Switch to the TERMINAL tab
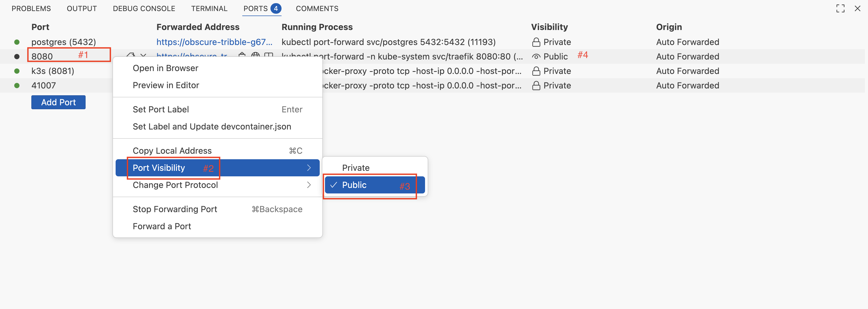 (209, 8)
